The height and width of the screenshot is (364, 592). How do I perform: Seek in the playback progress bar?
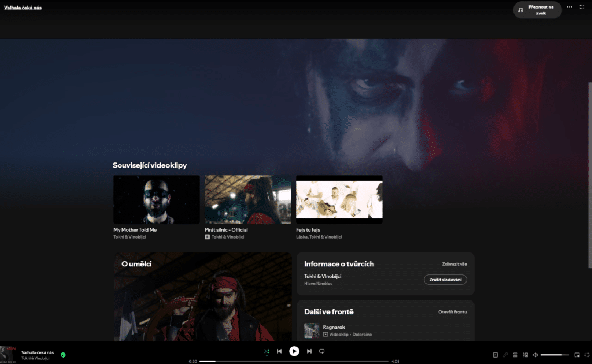294,361
